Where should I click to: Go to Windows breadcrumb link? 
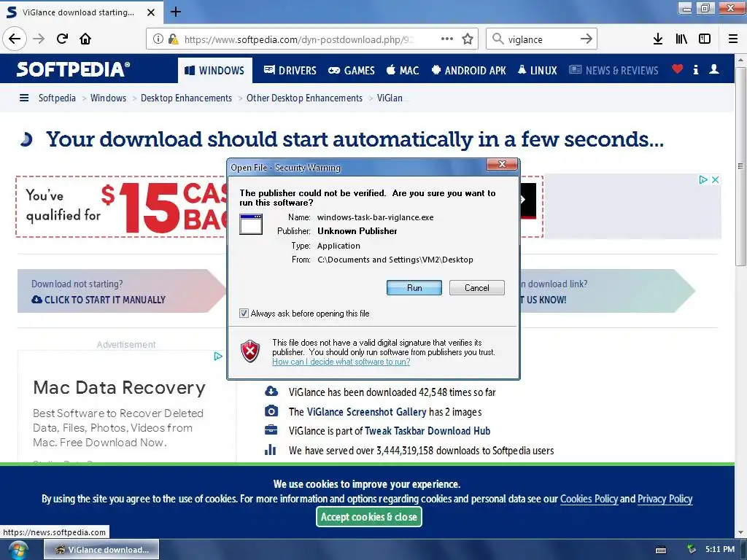pos(108,98)
